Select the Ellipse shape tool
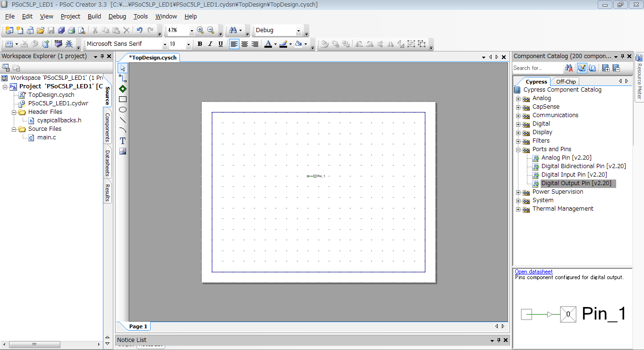 click(123, 110)
